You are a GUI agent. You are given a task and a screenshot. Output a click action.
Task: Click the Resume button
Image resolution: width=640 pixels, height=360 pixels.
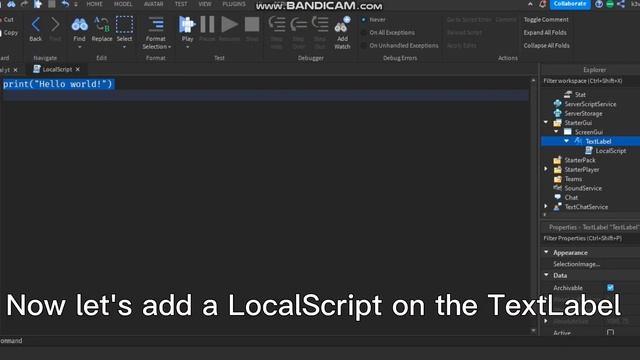pos(229,24)
